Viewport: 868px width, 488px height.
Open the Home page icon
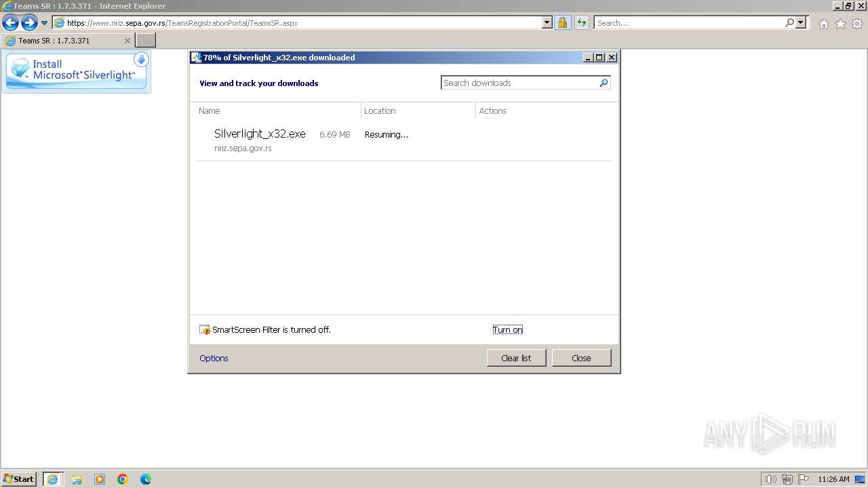pyautogui.click(x=823, y=24)
